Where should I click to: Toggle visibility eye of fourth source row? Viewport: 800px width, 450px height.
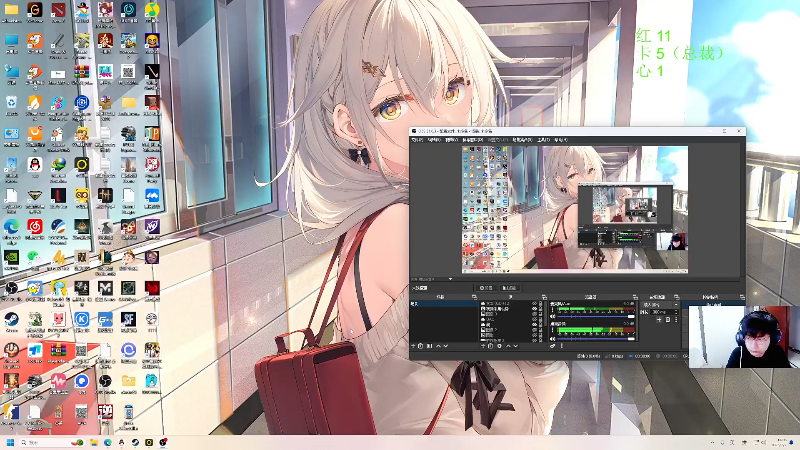pos(534,319)
